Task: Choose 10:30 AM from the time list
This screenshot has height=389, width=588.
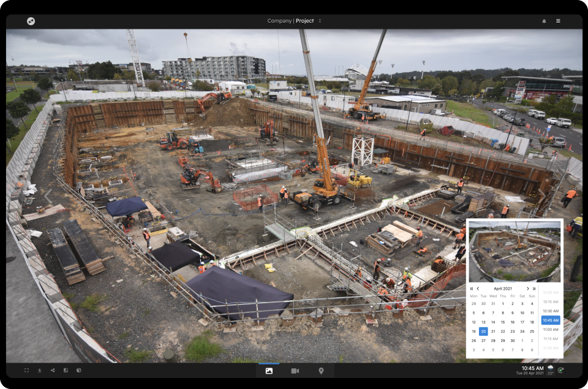Action: [x=550, y=311]
